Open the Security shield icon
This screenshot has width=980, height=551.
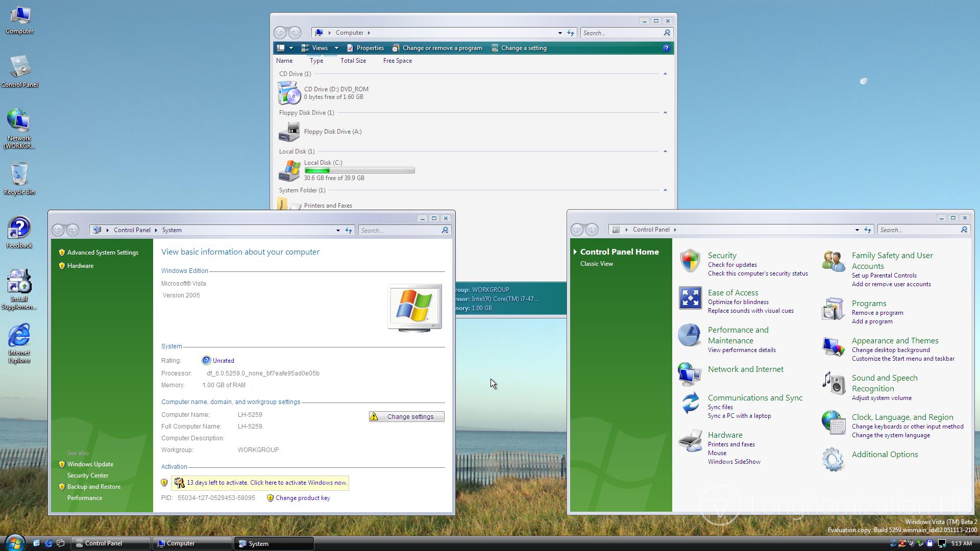pyautogui.click(x=690, y=261)
